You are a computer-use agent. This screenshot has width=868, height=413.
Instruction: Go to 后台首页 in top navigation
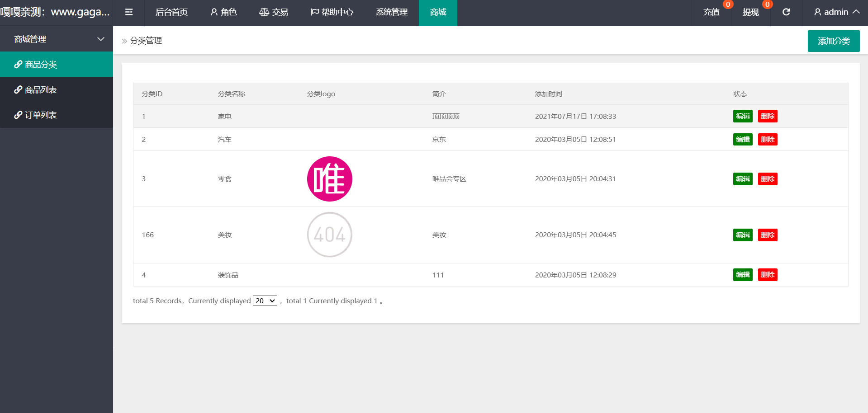click(x=171, y=12)
